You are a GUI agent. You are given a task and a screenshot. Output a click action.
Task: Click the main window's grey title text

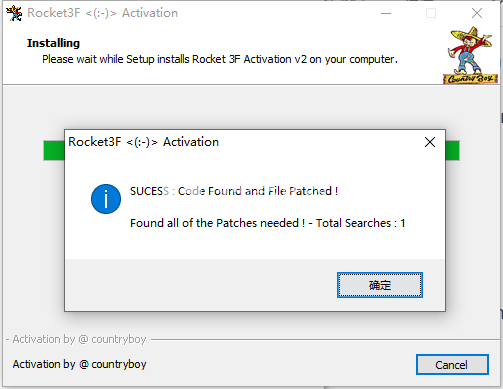[x=102, y=13]
